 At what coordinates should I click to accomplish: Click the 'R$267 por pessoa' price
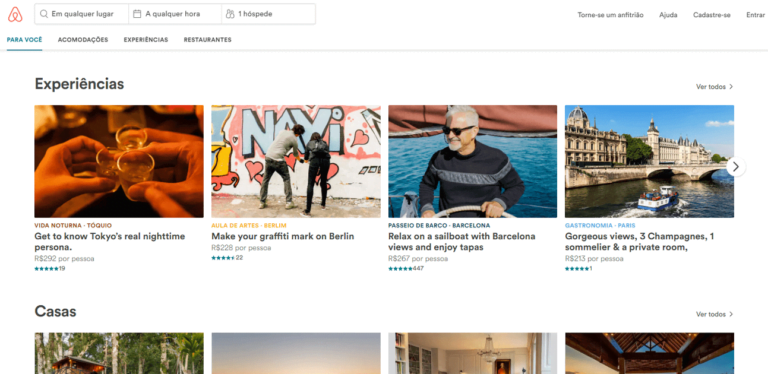coord(418,258)
